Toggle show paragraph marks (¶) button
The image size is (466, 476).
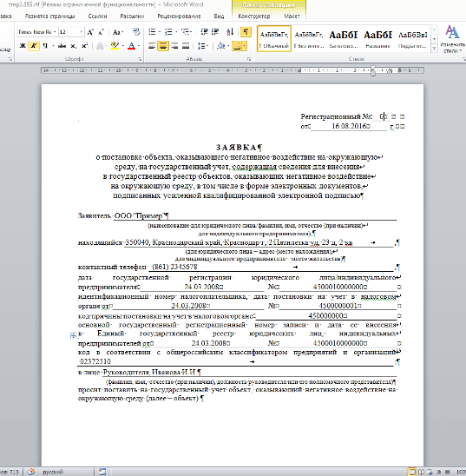[246, 32]
